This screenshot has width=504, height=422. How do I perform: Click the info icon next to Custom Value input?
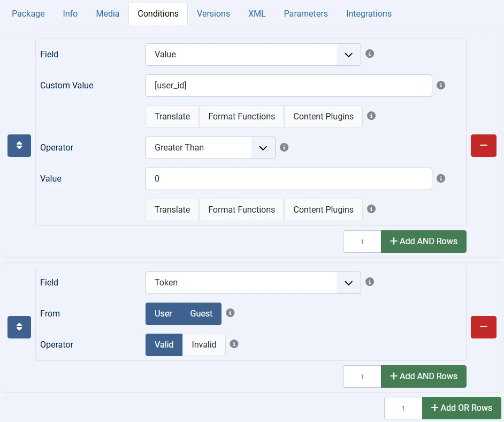(x=441, y=85)
